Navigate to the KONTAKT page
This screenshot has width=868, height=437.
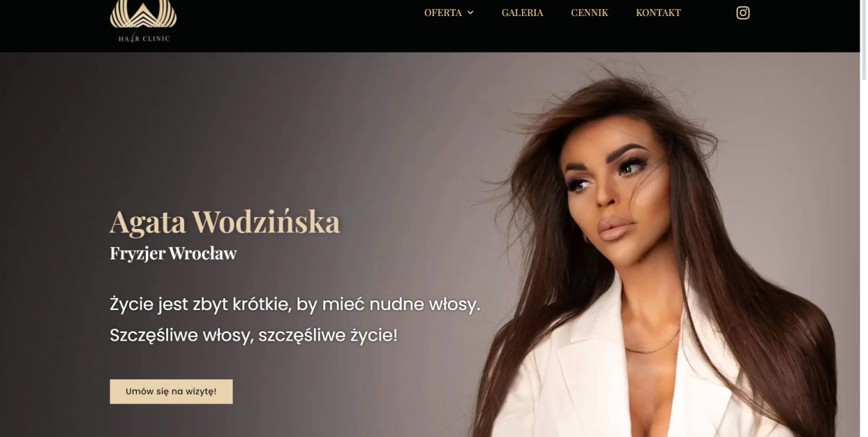658,12
